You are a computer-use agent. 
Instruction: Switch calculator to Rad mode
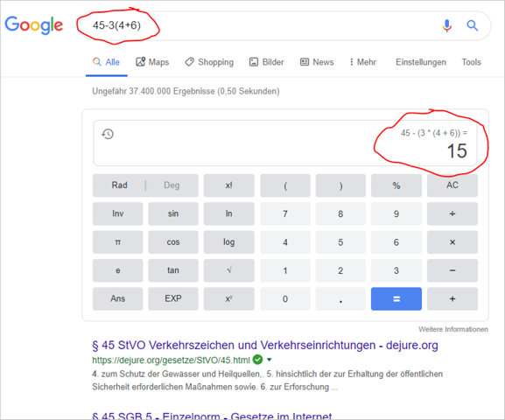point(119,185)
